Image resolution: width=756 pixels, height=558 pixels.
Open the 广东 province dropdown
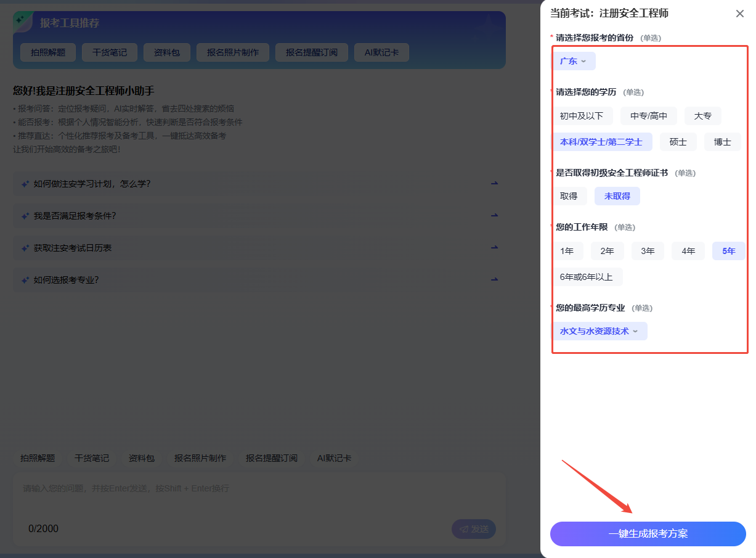coord(573,61)
